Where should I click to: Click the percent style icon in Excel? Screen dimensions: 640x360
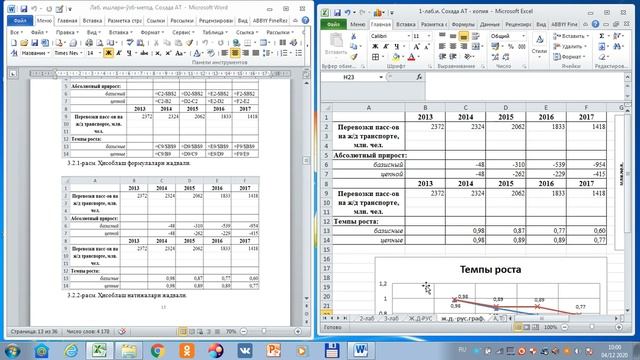pos(511,47)
